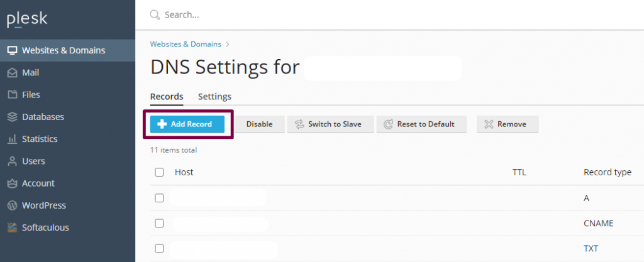Click the Users person icon
Image resolution: width=644 pixels, height=262 pixels.
[12, 161]
